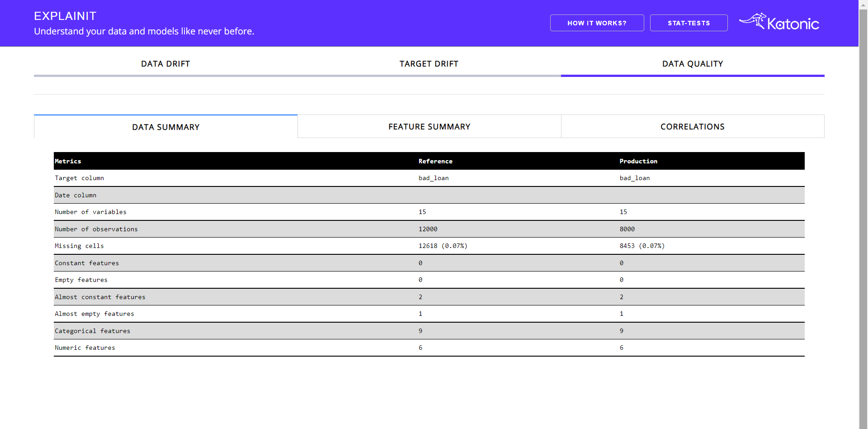The image size is (868, 429).
Task: Select the Reference 'bad_loan' value
Action: (x=434, y=178)
